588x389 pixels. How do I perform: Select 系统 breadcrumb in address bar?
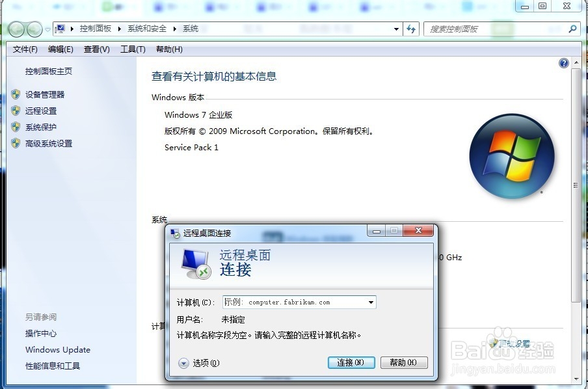tap(191, 29)
